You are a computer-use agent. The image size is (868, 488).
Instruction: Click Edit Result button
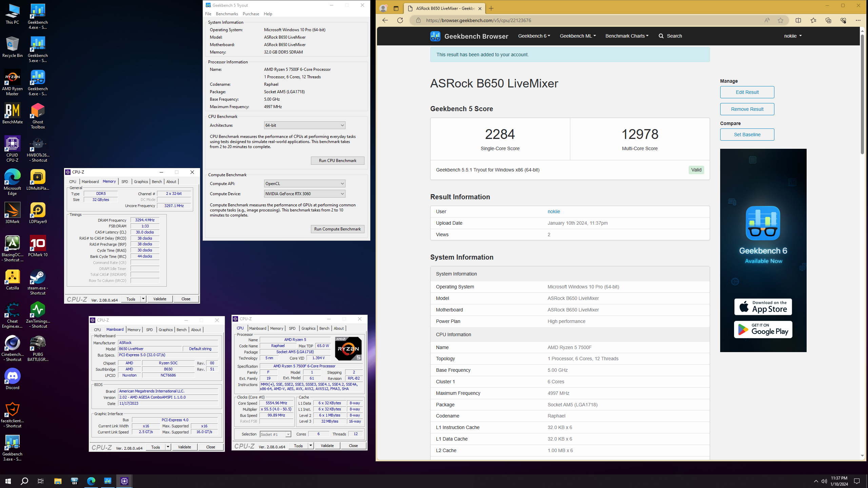tap(747, 92)
